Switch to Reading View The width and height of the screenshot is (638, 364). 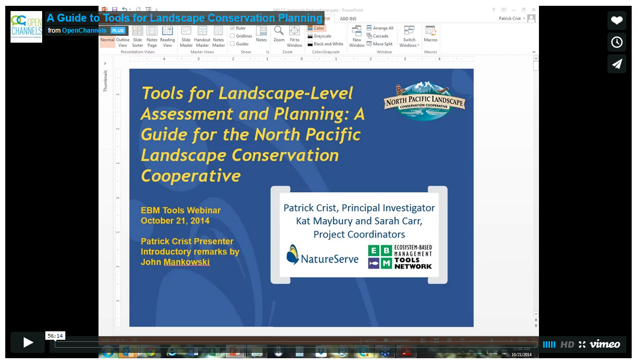(x=168, y=36)
